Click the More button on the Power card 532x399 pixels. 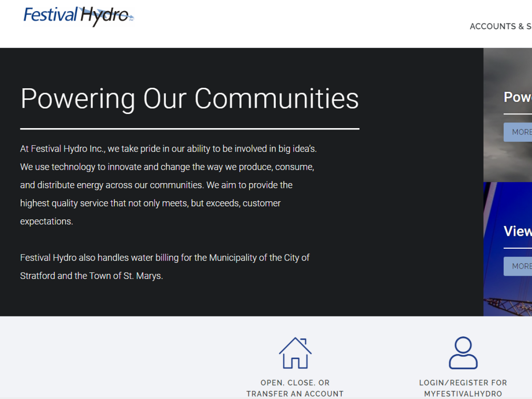click(x=518, y=132)
